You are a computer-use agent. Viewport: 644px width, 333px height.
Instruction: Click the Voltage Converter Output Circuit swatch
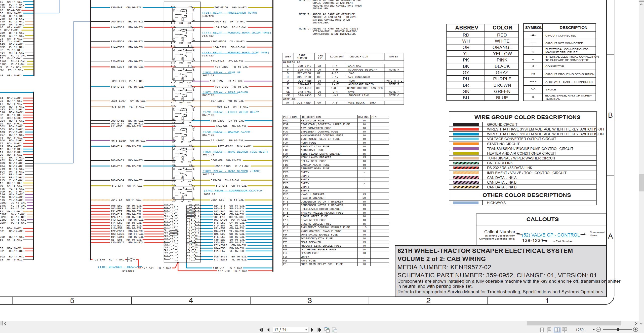(466, 139)
